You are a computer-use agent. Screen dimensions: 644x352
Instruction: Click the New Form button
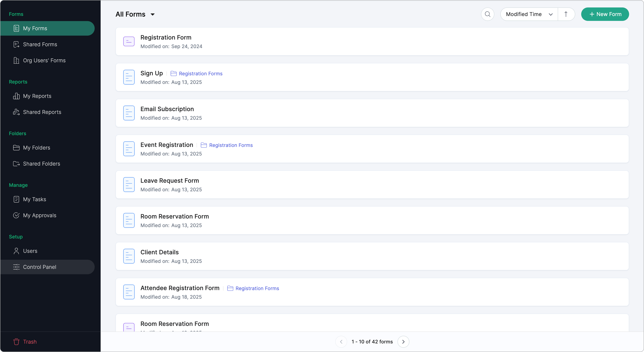(605, 14)
